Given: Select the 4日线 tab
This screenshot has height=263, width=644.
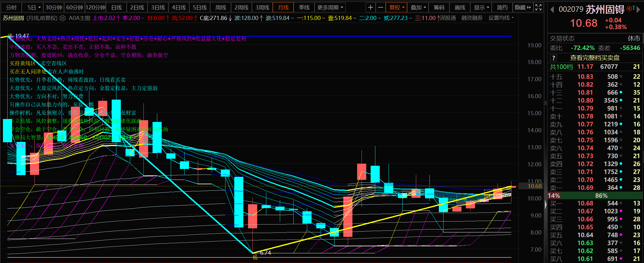Looking at the screenshot, I should point(179,7).
